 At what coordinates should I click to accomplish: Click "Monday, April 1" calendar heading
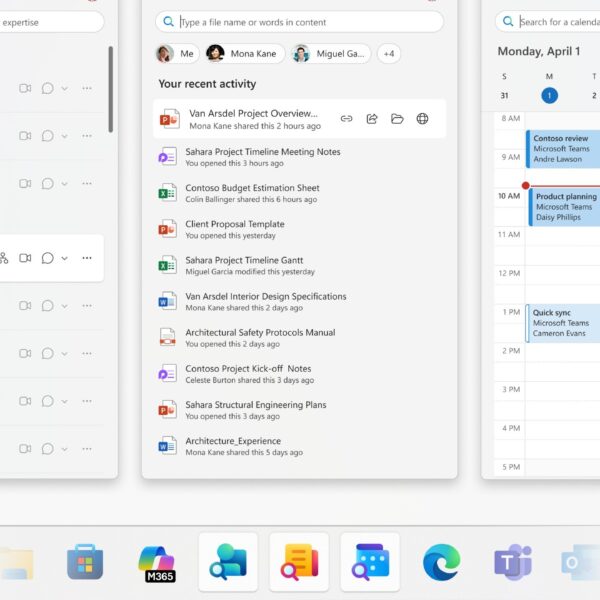[x=539, y=51]
